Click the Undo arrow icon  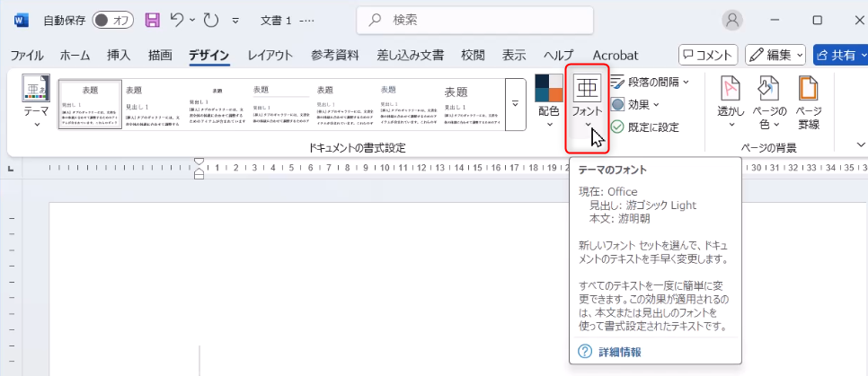tap(179, 20)
